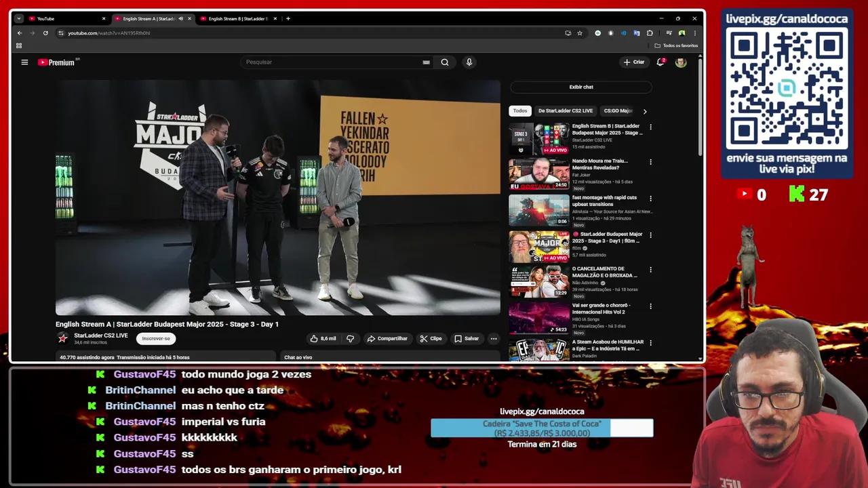
Task: Open a new browser tab
Action: click(x=288, y=18)
